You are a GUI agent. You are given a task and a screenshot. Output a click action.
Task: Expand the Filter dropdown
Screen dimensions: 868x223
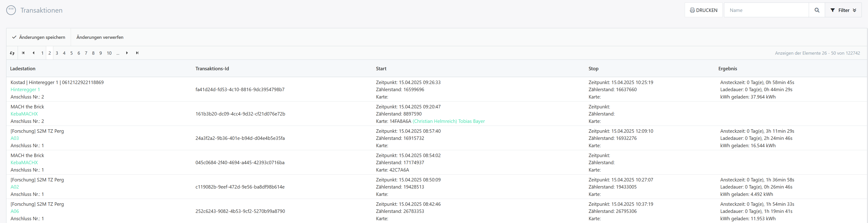coord(843,10)
